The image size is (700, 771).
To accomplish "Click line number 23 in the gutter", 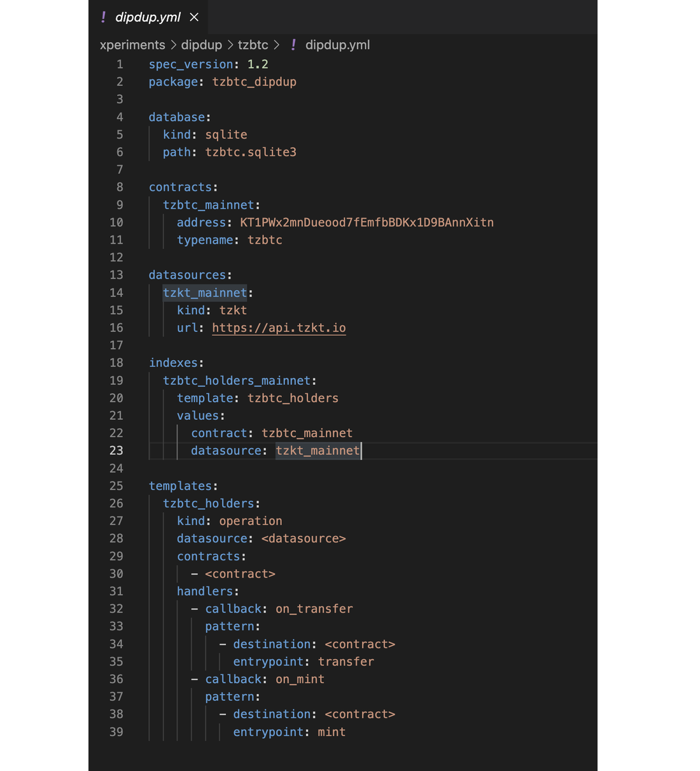I will click(116, 450).
